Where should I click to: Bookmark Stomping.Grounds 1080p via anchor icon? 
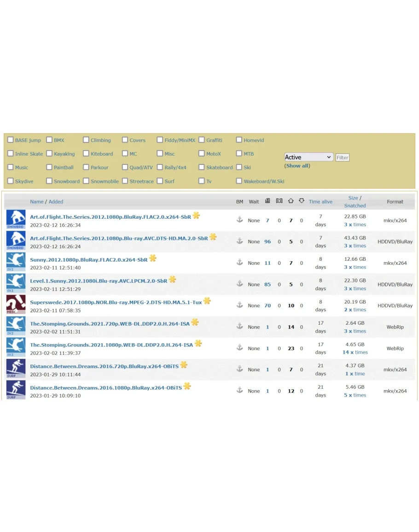coord(239,347)
